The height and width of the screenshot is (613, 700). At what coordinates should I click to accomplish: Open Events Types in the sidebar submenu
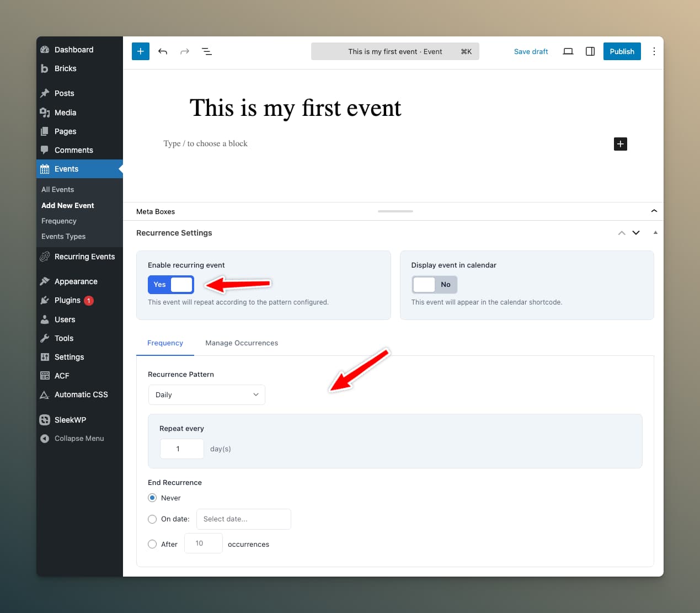tap(63, 237)
